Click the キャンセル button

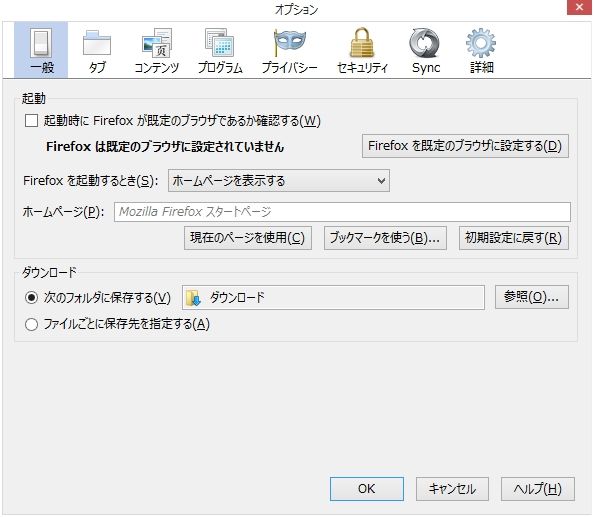(x=452, y=489)
